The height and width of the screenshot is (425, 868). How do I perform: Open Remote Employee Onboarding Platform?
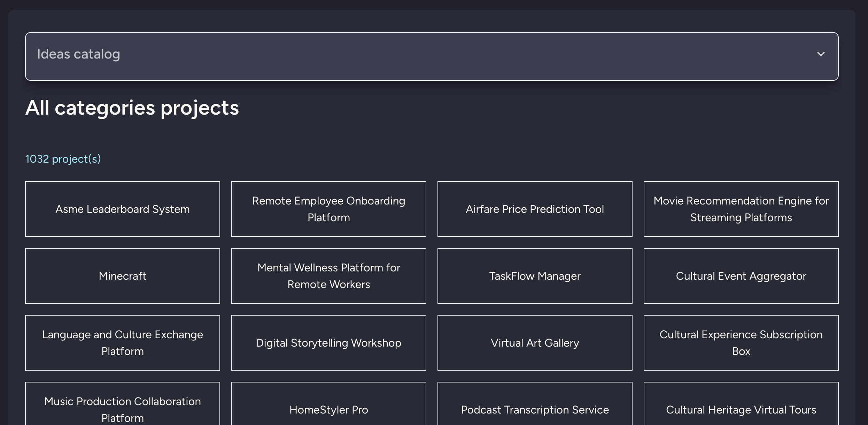(x=328, y=209)
